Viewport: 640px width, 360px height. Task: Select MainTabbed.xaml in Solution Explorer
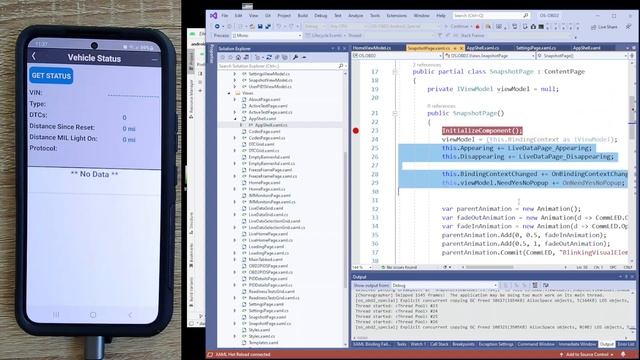coord(265,260)
